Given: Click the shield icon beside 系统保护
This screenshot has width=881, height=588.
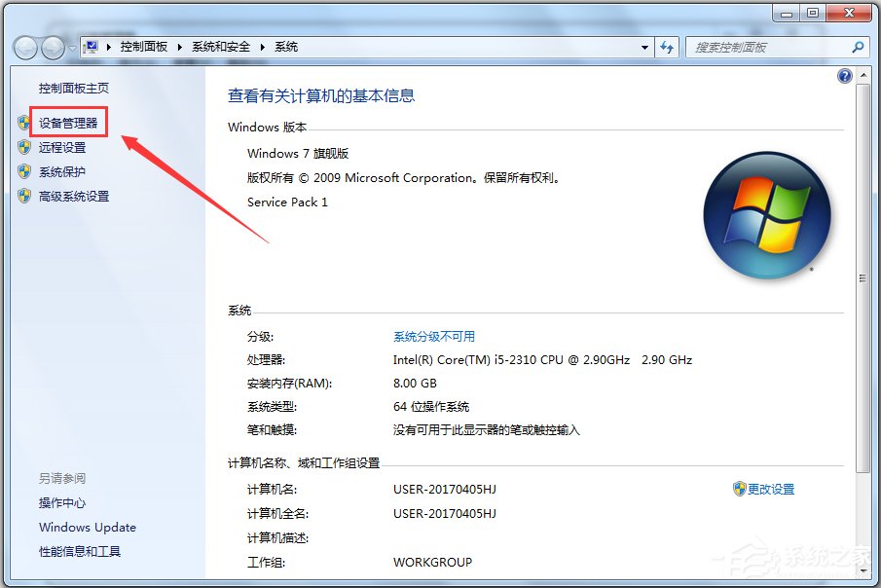Looking at the screenshot, I should point(24,172).
